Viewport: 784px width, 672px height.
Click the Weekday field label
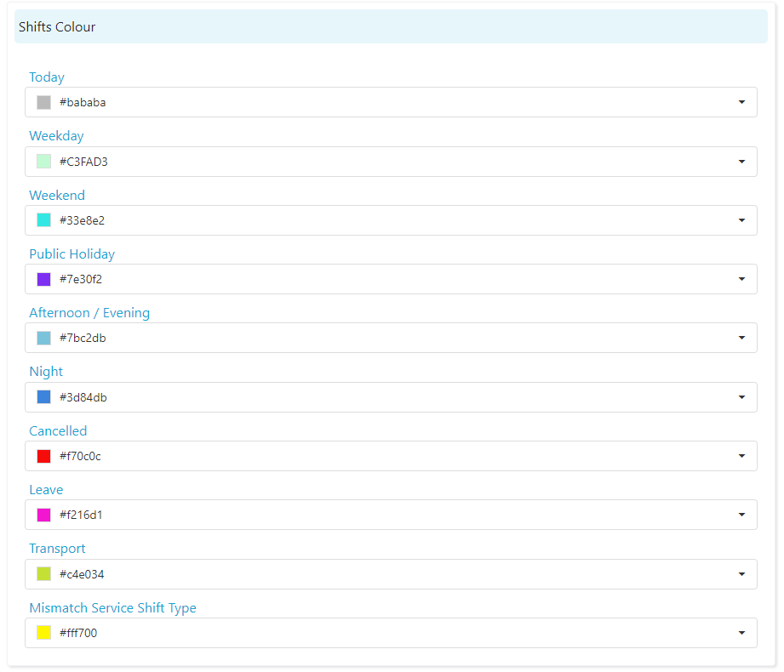pyautogui.click(x=56, y=136)
